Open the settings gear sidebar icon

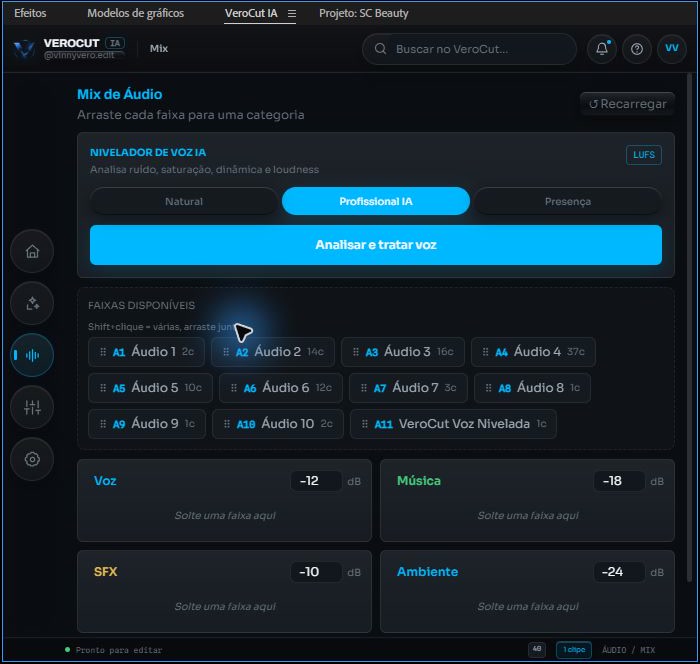click(32, 459)
